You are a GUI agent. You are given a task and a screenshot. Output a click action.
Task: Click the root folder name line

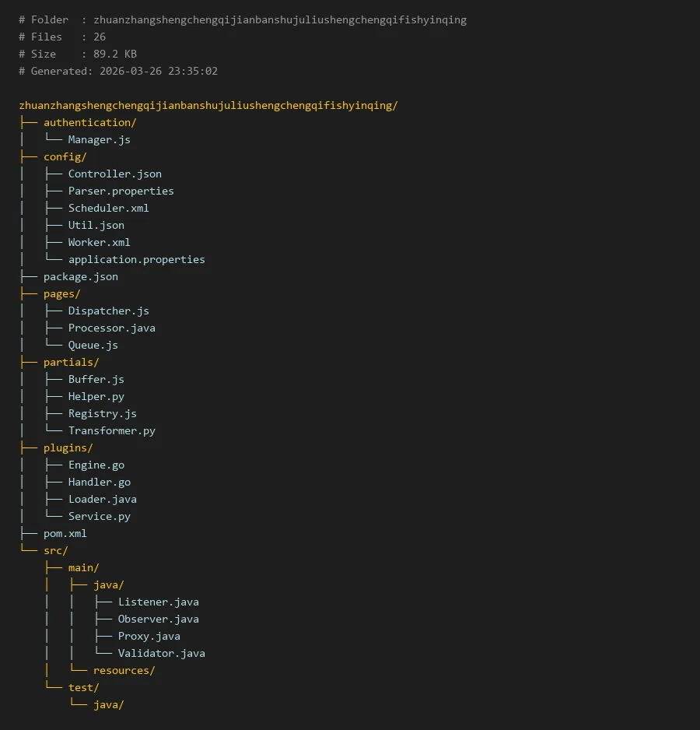click(208, 105)
